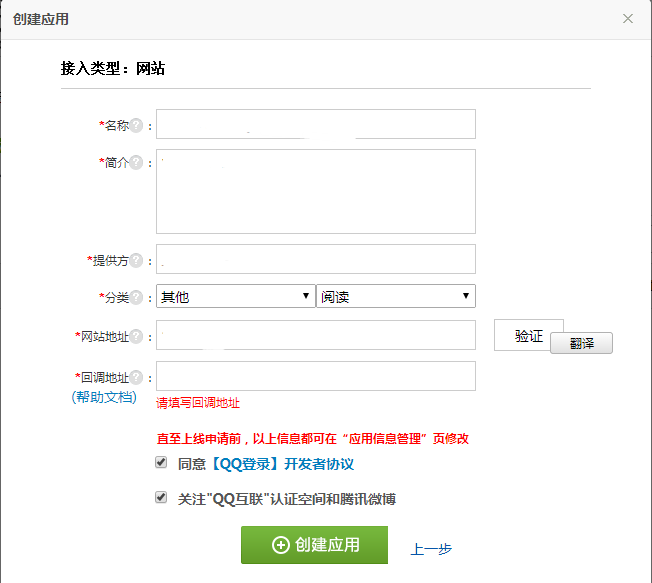Click the help icon next to 回调地址

[x=136, y=378]
